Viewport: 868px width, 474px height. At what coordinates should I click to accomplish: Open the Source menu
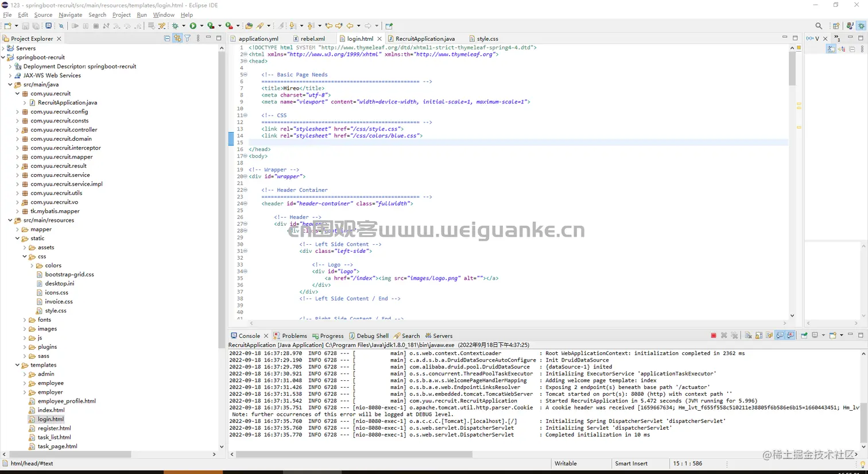pos(43,15)
